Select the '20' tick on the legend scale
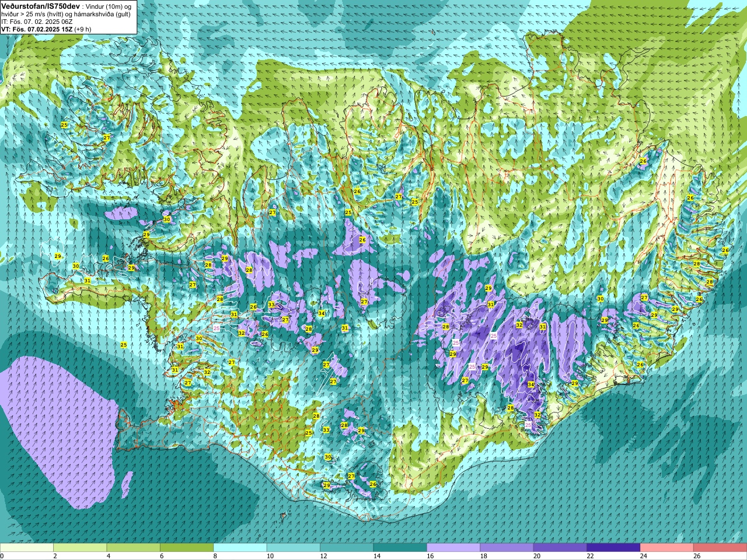Screen dimensions: 747x560 [537, 556]
